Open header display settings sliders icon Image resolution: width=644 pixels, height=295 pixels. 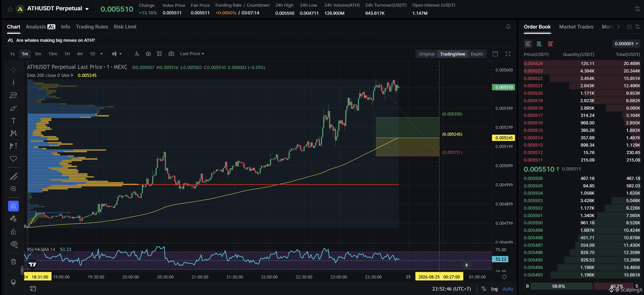point(637,9)
